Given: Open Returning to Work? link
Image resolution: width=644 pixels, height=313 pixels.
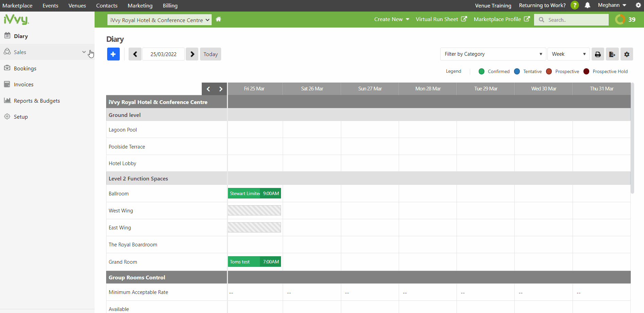Looking at the screenshot, I should 542,5.
